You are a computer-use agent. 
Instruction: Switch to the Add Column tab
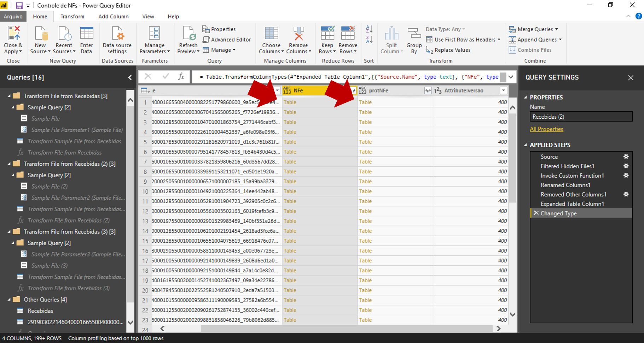[114, 17]
